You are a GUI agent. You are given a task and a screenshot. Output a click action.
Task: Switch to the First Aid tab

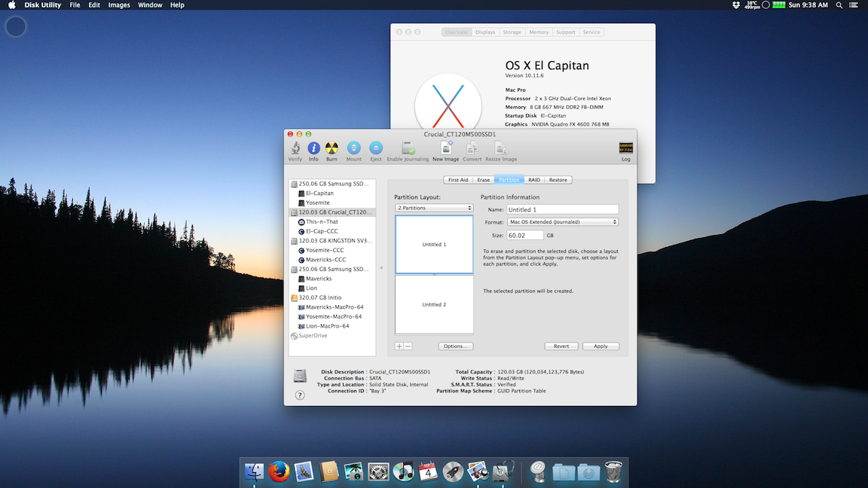pyautogui.click(x=458, y=180)
